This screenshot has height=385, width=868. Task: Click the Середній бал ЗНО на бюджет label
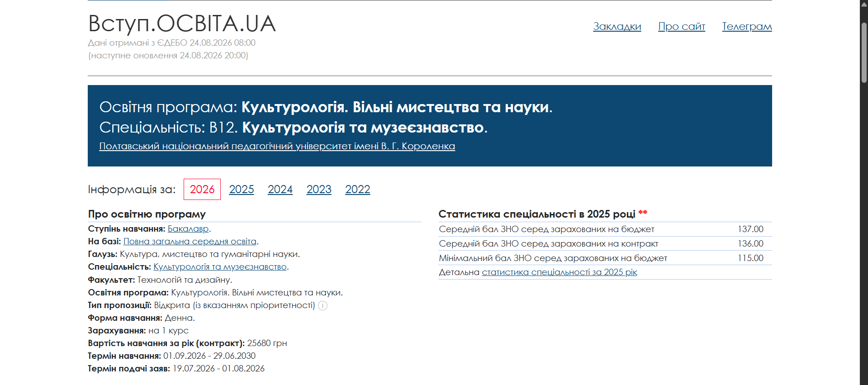pyautogui.click(x=546, y=229)
